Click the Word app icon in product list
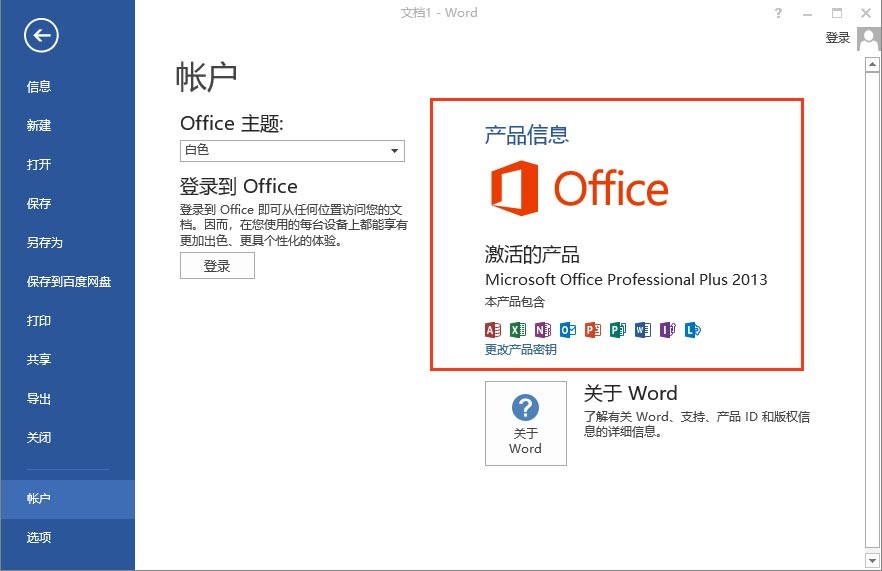This screenshot has width=882, height=571. tap(643, 330)
